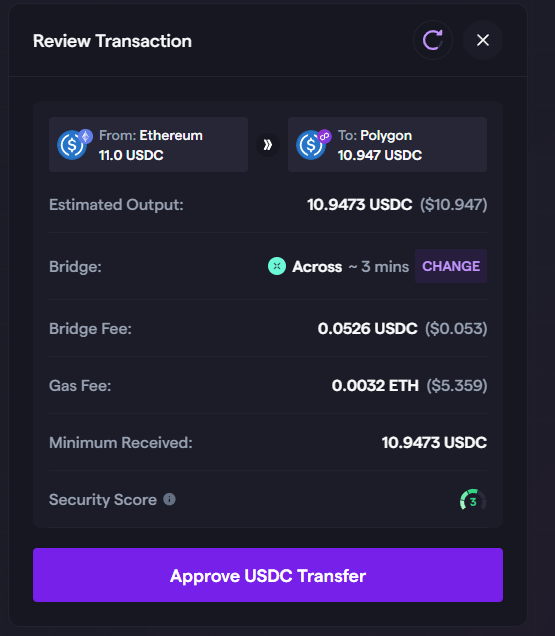Close the Review Transaction dialog
The width and height of the screenshot is (555, 636).
point(483,40)
